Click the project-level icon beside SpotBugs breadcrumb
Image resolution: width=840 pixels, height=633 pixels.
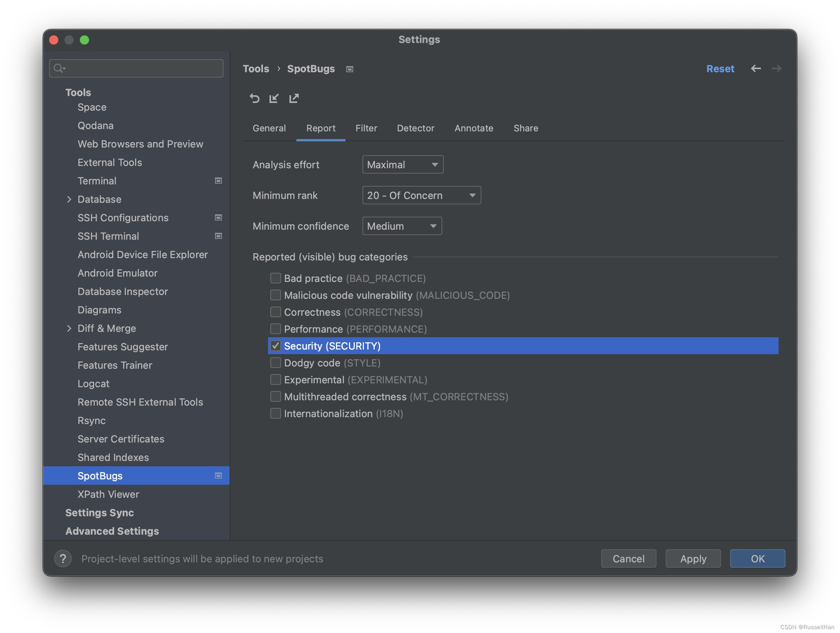pyautogui.click(x=349, y=69)
